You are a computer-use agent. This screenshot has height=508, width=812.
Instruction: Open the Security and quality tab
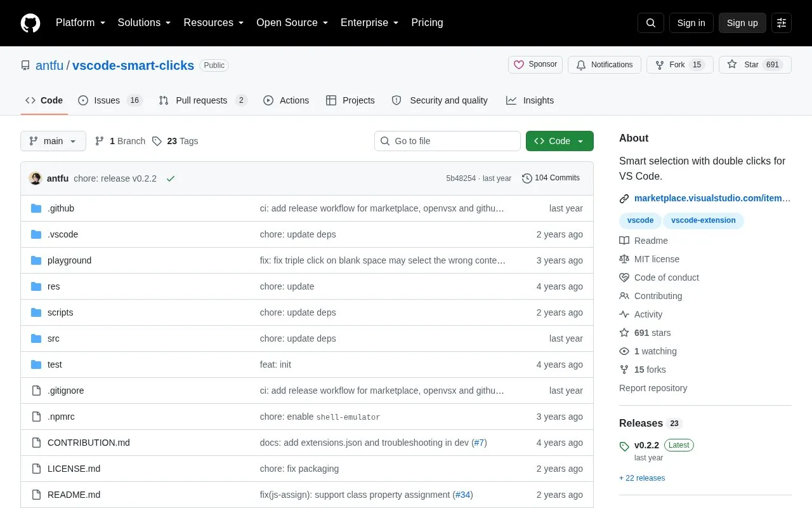tap(440, 100)
